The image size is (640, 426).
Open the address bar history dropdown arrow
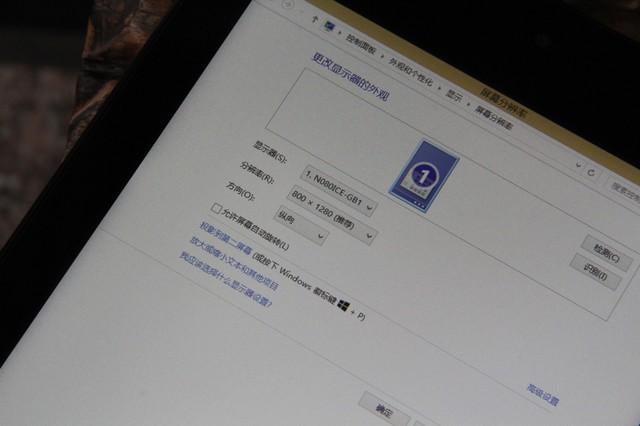[x=578, y=166]
